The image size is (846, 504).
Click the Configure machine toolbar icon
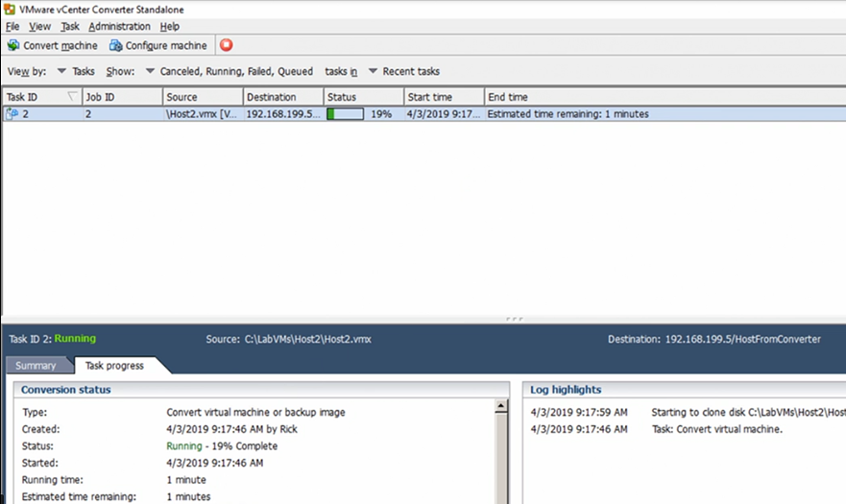pos(115,45)
